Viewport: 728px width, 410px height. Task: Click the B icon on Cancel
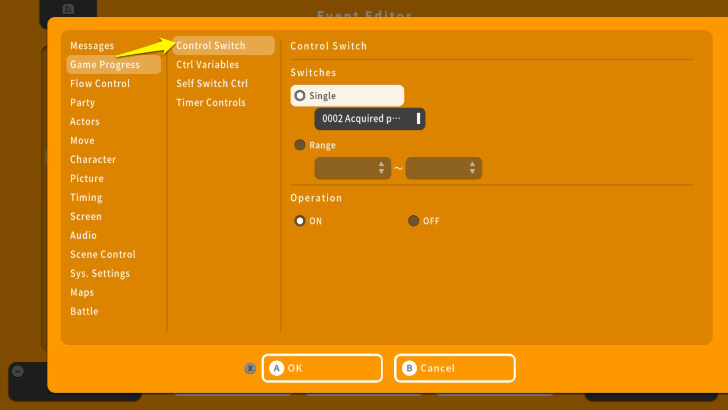tap(410, 368)
